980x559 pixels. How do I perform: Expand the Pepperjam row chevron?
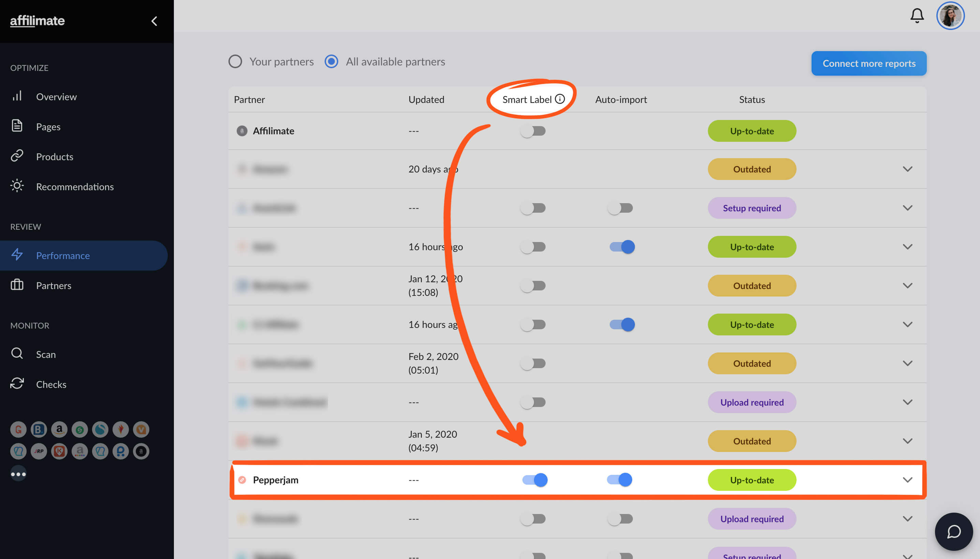tap(907, 480)
